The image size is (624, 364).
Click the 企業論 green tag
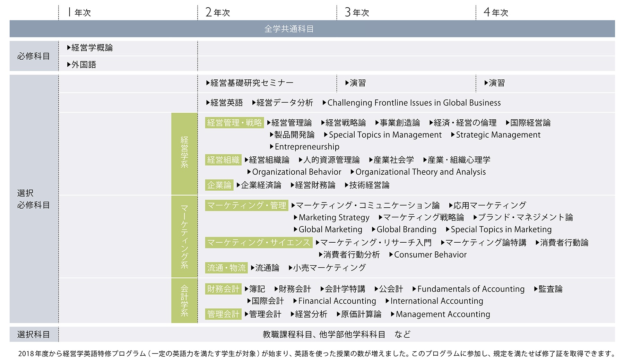(x=219, y=185)
